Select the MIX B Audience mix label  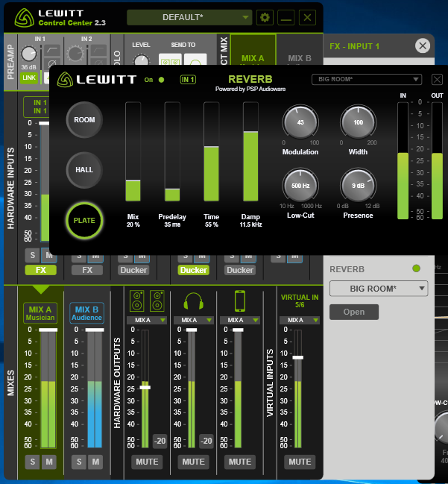coord(86,313)
